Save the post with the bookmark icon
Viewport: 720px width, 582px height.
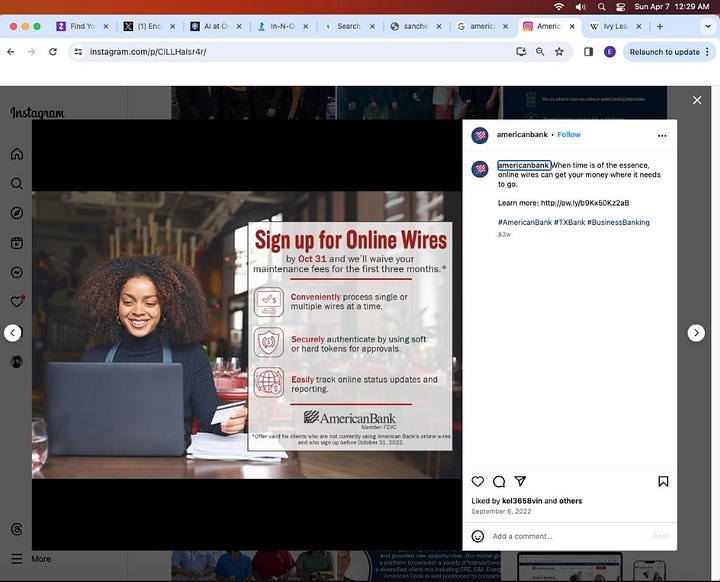pos(663,481)
